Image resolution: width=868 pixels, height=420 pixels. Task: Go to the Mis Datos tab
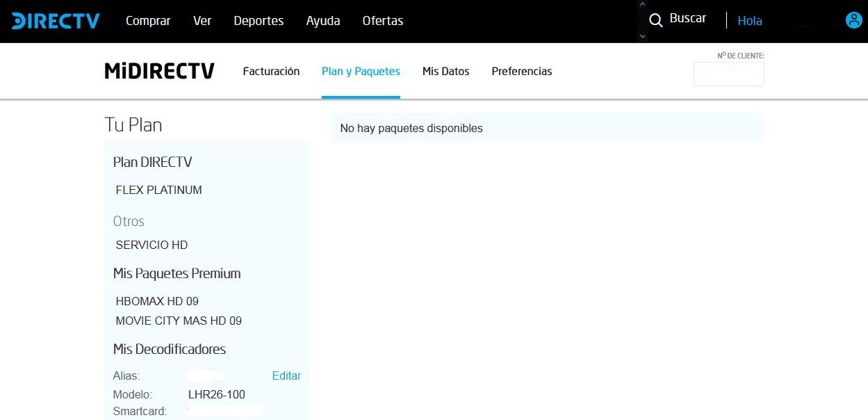tap(446, 71)
